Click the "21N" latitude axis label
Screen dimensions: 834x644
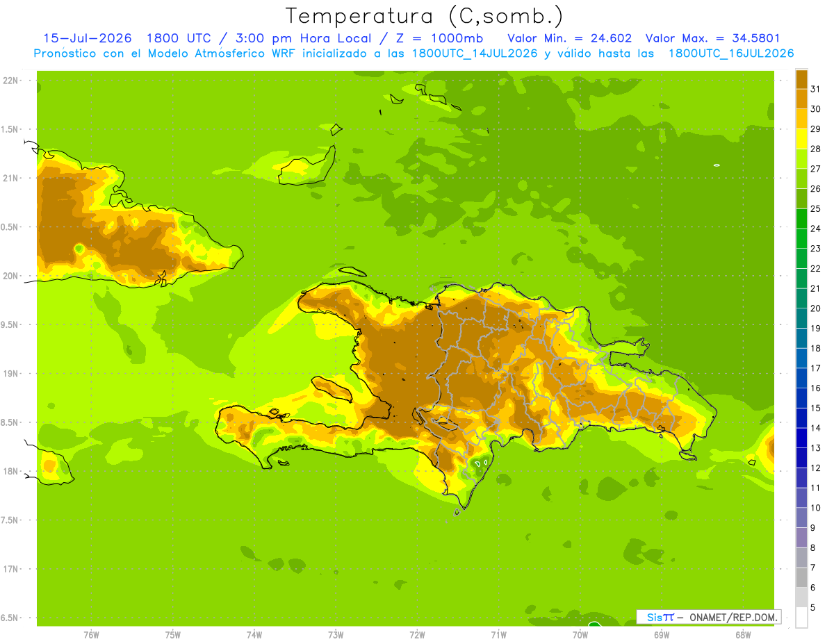10,179
